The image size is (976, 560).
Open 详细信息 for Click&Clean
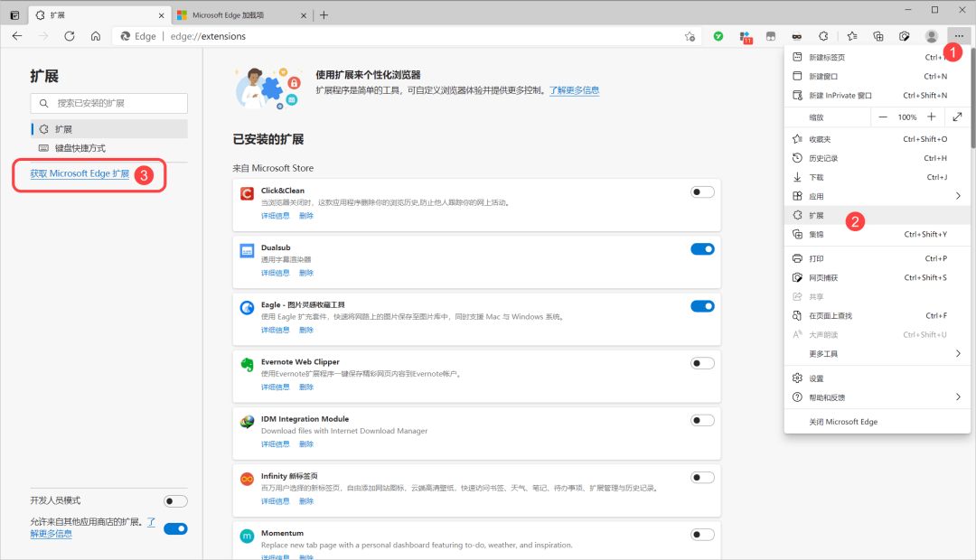tap(275, 216)
